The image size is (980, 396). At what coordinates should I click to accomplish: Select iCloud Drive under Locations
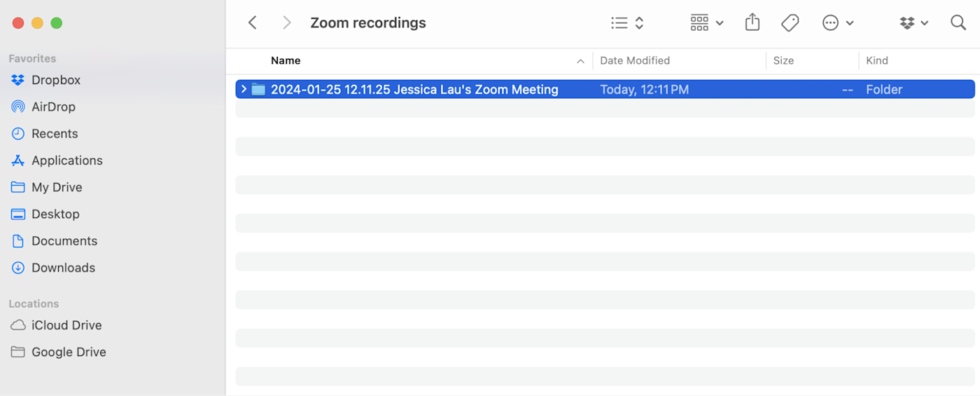click(x=66, y=325)
